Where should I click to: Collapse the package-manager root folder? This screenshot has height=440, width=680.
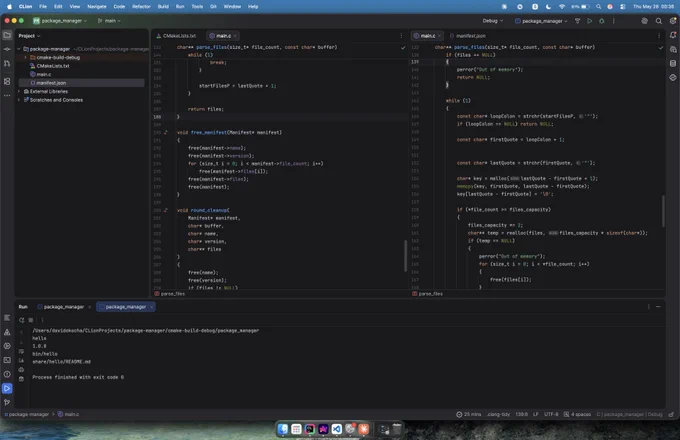[19, 49]
